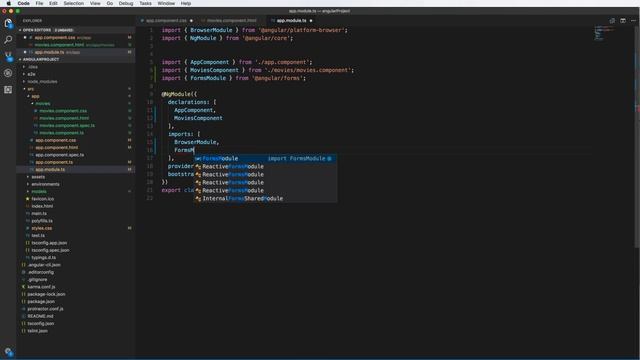640x360 pixels.
Task: Open package-lock.json in the tree
Action: click(46, 294)
